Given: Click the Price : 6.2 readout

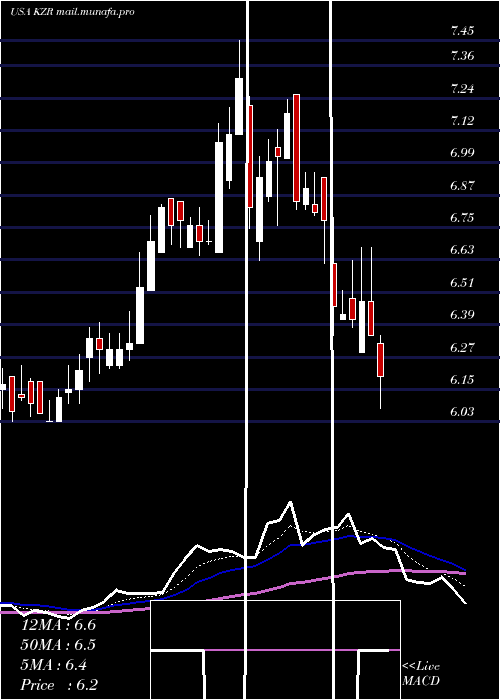Looking at the screenshot, I should pos(59,685).
